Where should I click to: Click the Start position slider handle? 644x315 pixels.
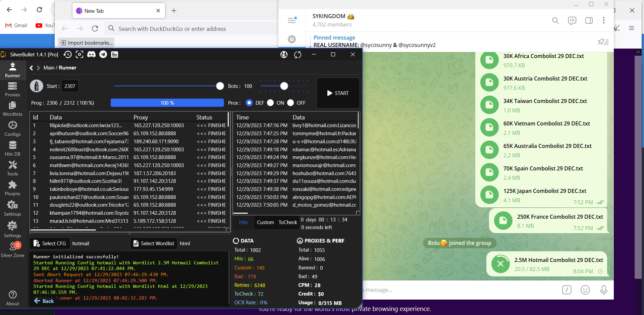(x=220, y=86)
